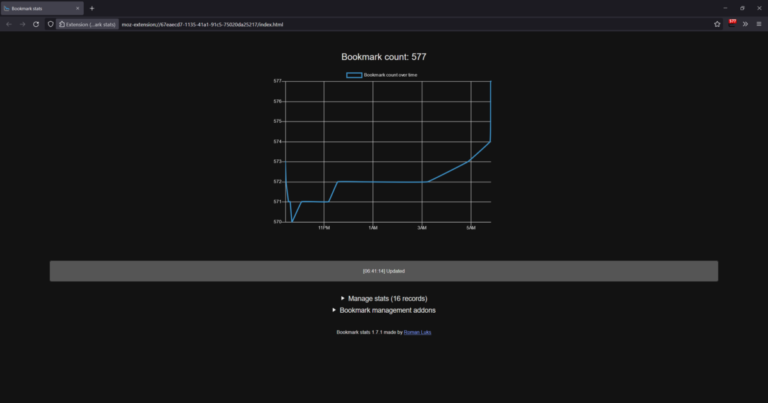Click the gray Updated status bar

(x=384, y=271)
